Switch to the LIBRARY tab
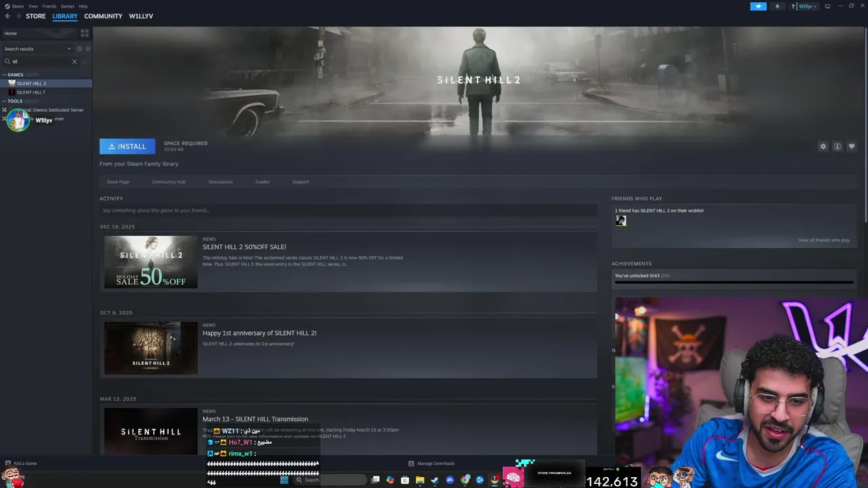The width and height of the screenshot is (868, 488). point(65,16)
